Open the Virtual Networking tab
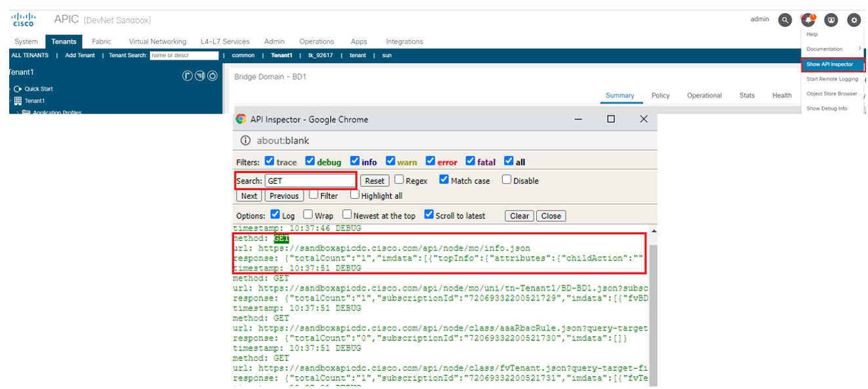The height and width of the screenshot is (389, 868). [157, 41]
